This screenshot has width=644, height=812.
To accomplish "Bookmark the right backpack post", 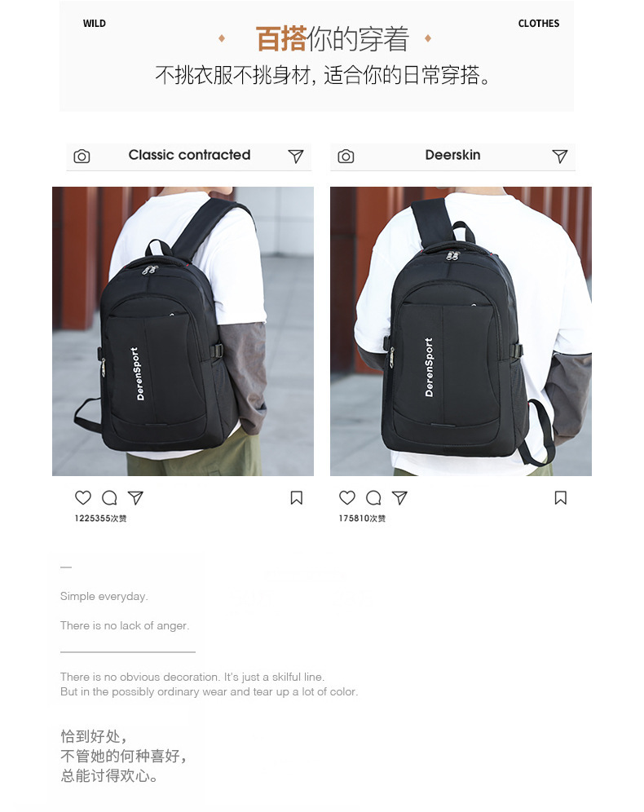I will (x=560, y=497).
